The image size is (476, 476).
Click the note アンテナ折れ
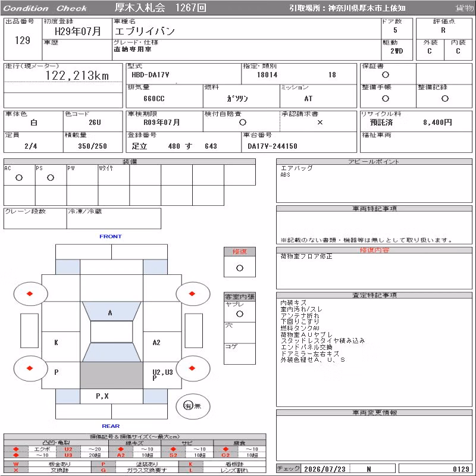(300, 315)
